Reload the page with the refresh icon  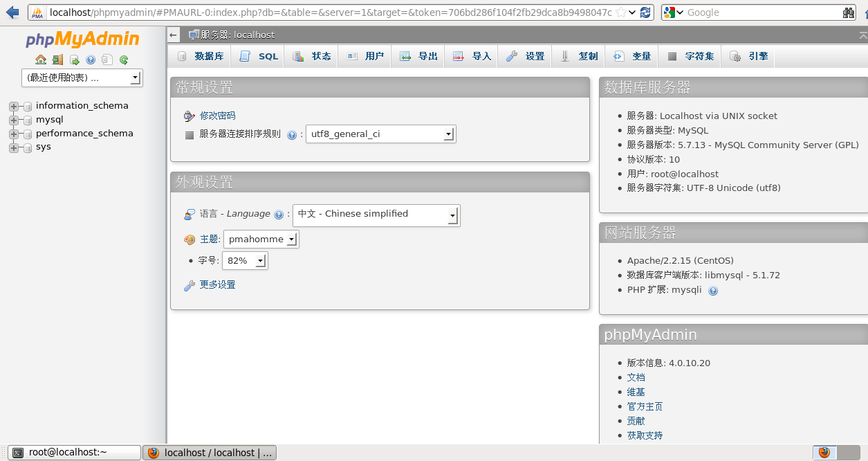tap(645, 12)
